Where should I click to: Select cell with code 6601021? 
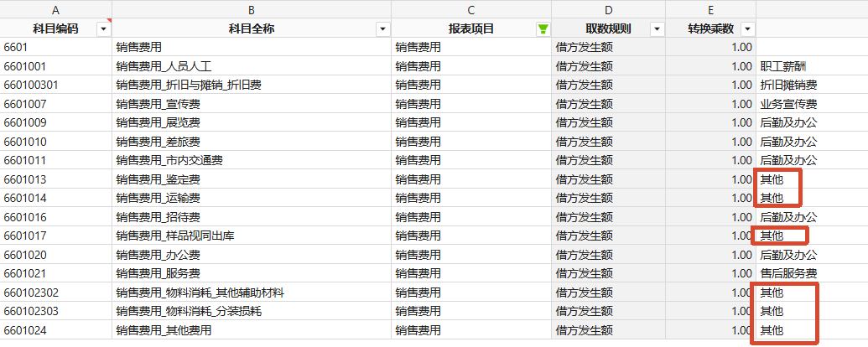coord(56,273)
